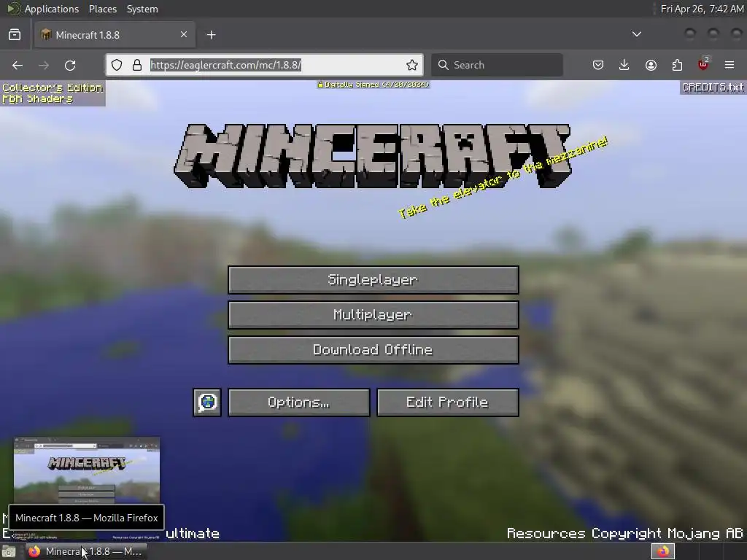The image size is (747, 560).
Task: Open the tracking protection shield icon
Action: point(117,65)
